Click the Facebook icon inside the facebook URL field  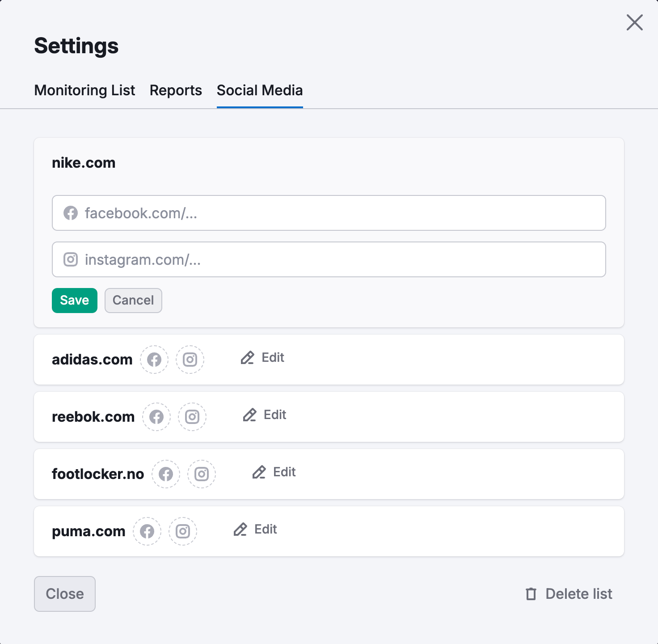click(x=71, y=213)
